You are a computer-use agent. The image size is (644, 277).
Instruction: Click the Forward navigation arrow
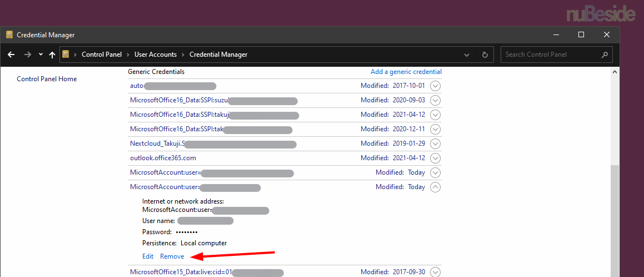click(28, 55)
